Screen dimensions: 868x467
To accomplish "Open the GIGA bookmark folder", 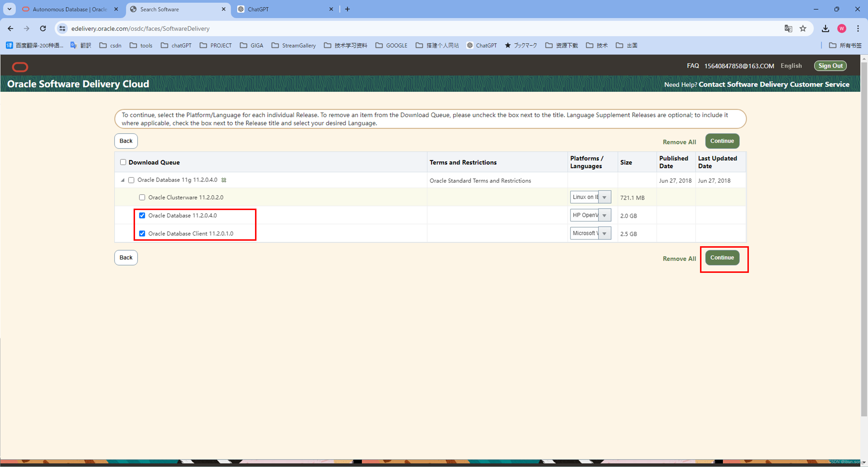I will pos(251,45).
